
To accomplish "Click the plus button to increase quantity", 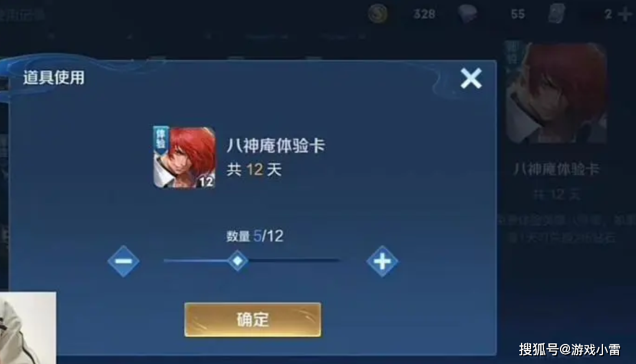I will tap(382, 262).
